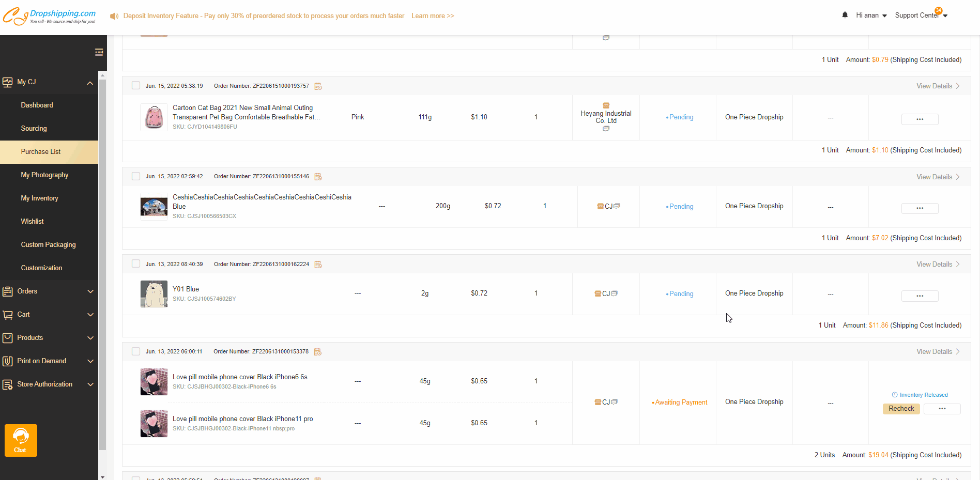980x480 pixels.
Task: Click the CJDropshipping.com logo
Action: (x=50, y=16)
